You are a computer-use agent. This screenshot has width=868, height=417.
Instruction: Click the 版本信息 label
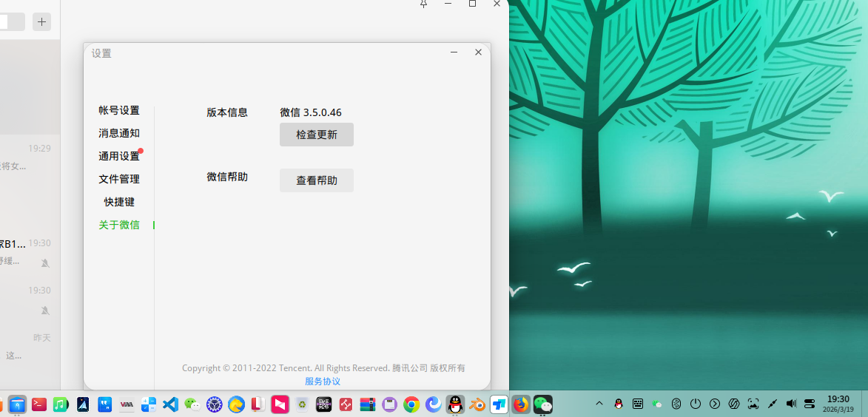[x=227, y=112]
